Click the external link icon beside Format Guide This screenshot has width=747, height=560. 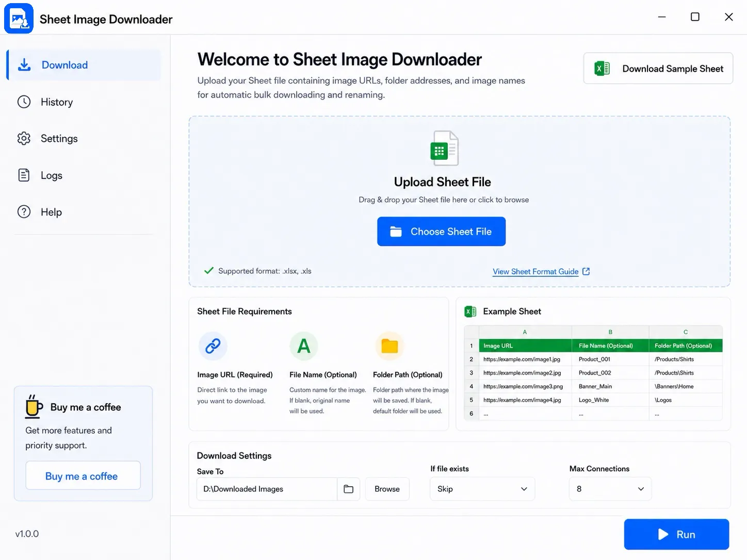tap(586, 271)
